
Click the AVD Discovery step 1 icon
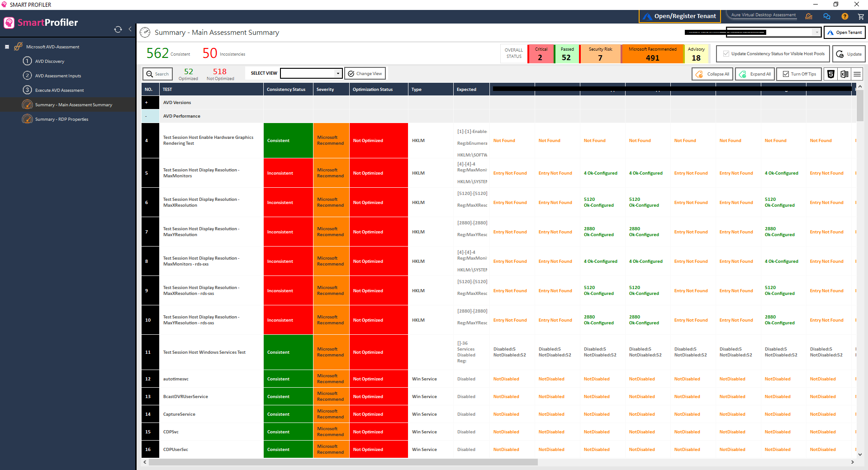tap(27, 61)
